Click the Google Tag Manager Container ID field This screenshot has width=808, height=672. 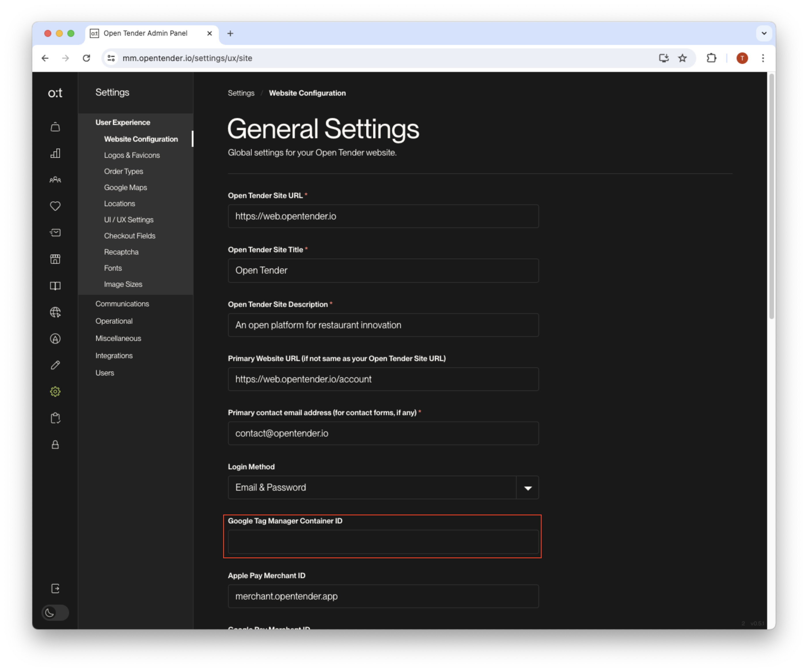pyautogui.click(x=384, y=542)
